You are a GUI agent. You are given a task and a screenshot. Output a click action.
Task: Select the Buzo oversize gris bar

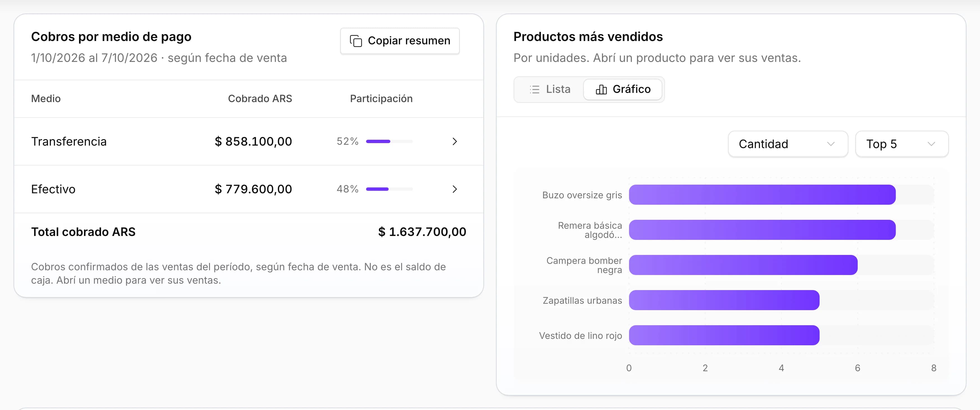pyautogui.click(x=762, y=195)
